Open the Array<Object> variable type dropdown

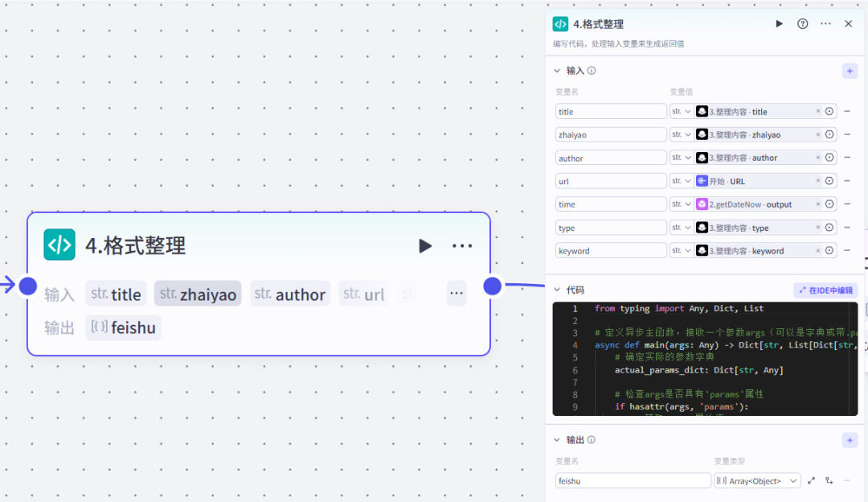pos(757,480)
